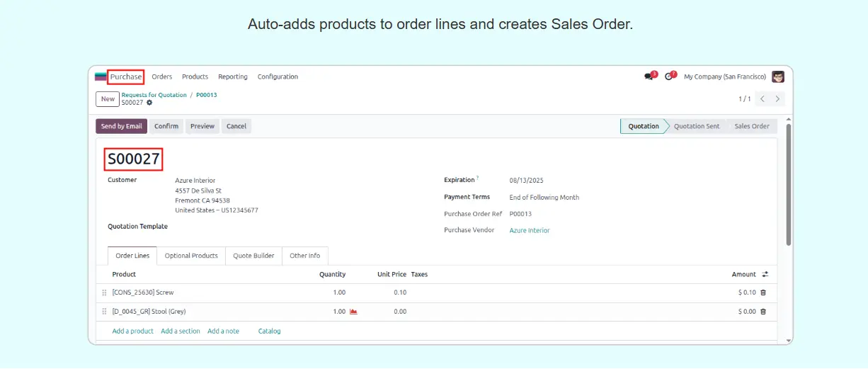Click the Azure Interior purchase vendor link
This screenshot has width=868, height=369.
click(x=530, y=230)
